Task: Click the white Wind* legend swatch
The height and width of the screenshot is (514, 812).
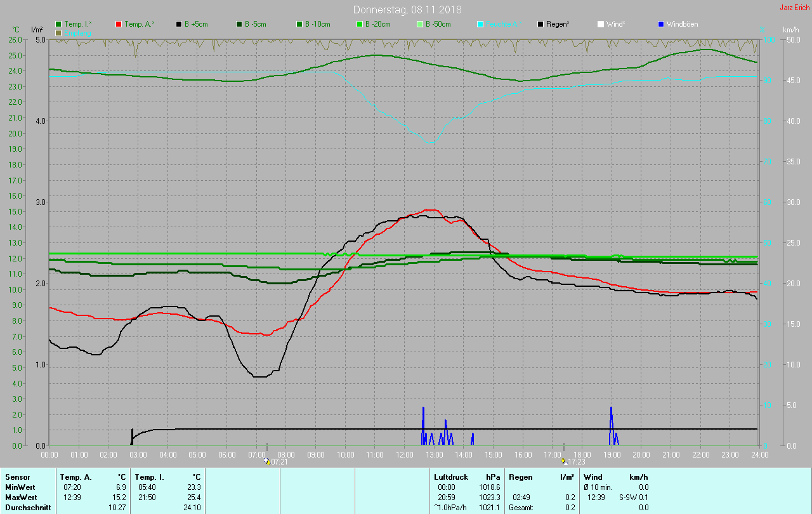Action: tap(600, 24)
